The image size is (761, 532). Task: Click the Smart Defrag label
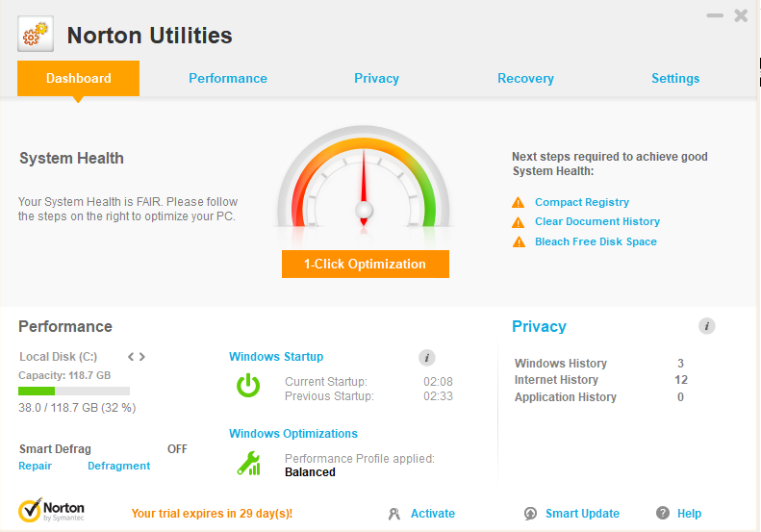pos(55,449)
